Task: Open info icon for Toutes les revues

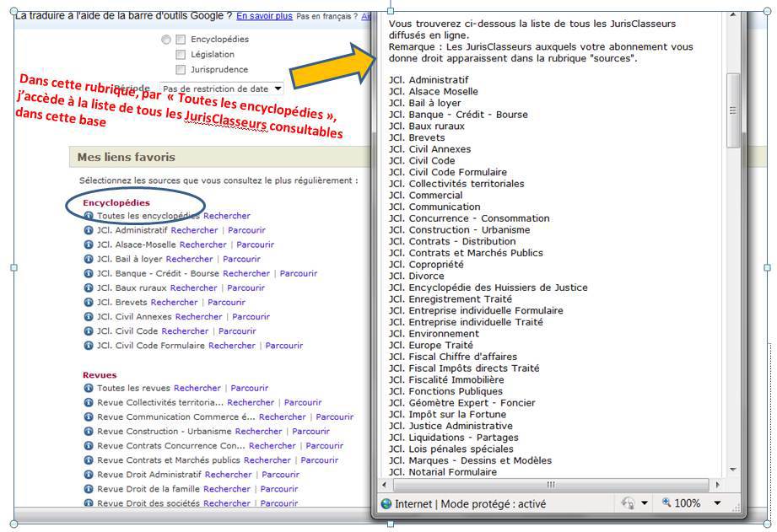Action: (x=89, y=388)
